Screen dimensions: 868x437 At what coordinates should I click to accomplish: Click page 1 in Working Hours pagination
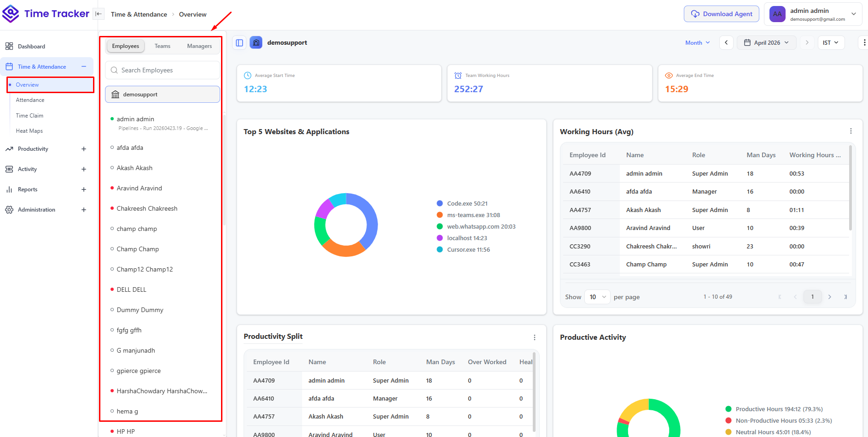[812, 297]
